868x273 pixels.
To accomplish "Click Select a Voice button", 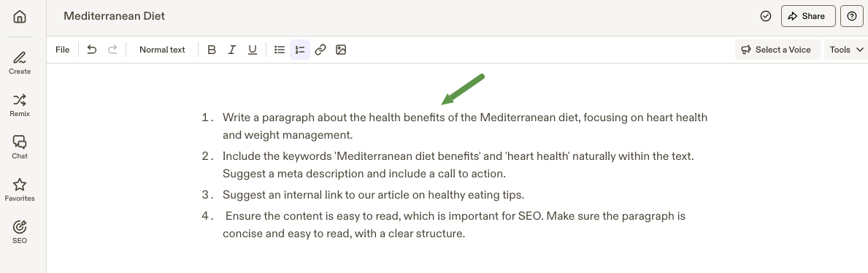I will point(777,50).
